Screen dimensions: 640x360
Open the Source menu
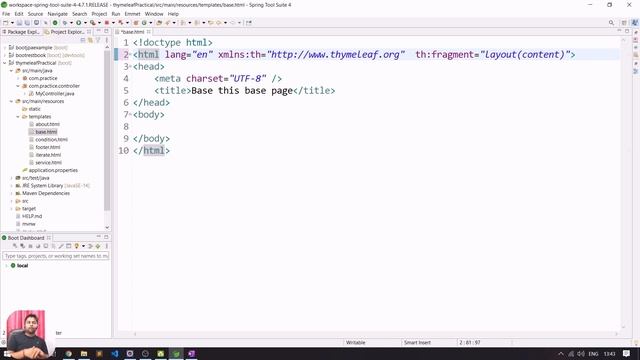[35, 14]
